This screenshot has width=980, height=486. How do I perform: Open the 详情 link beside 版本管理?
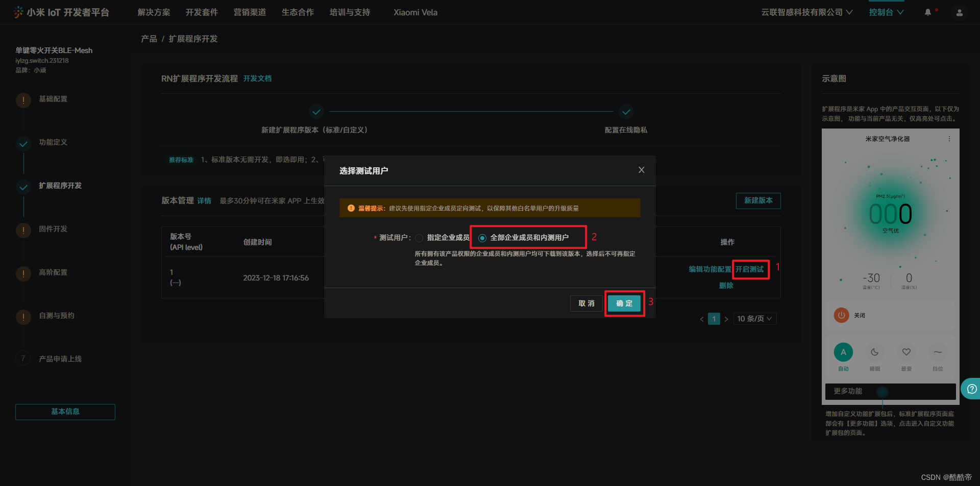pyautogui.click(x=204, y=201)
